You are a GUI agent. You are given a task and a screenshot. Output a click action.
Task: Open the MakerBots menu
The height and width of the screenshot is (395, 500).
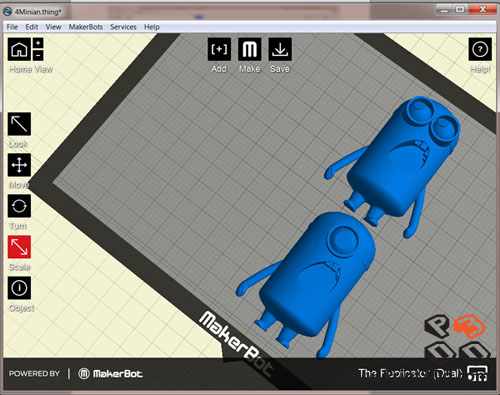point(86,27)
